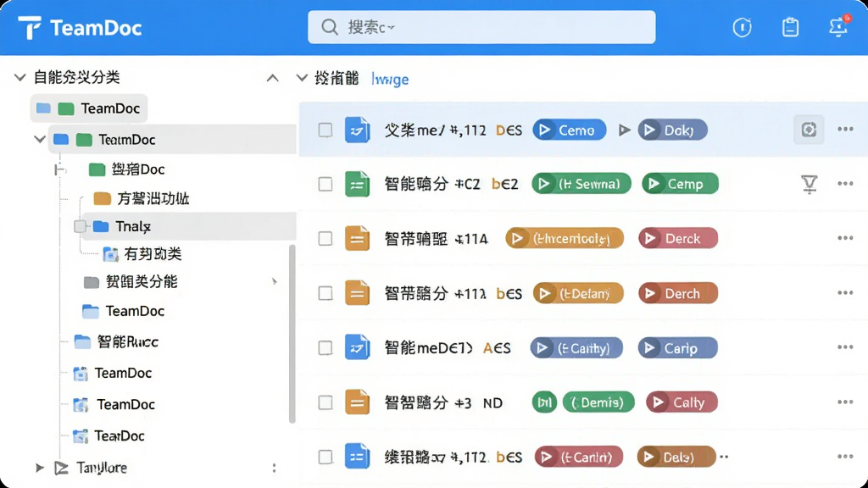Image resolution: width=868 pixels, height=488 pixels.
Task: Select the Tnalx folder in the tree
Action: click(188, 225)
